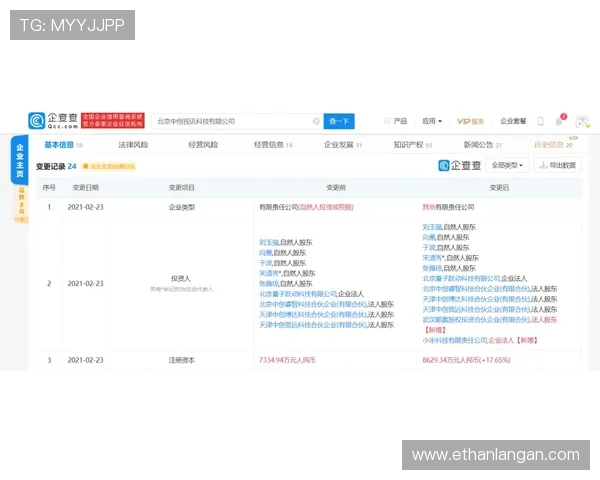Open 天津中创博达科技合伙企业 link in 变更前 column
Viewport: 600px width, 480px height.
coord(313,315)
